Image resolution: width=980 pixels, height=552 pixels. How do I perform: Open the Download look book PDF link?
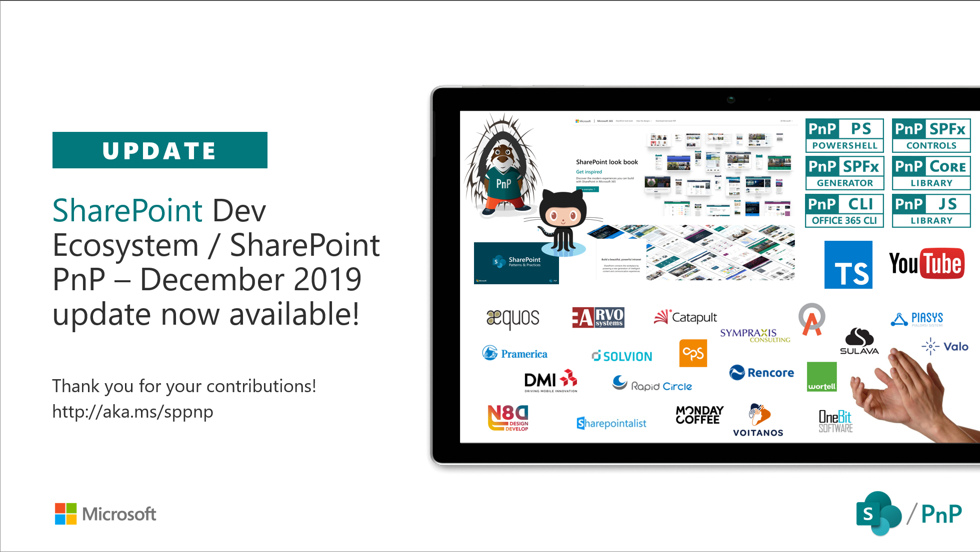[666, 121]
